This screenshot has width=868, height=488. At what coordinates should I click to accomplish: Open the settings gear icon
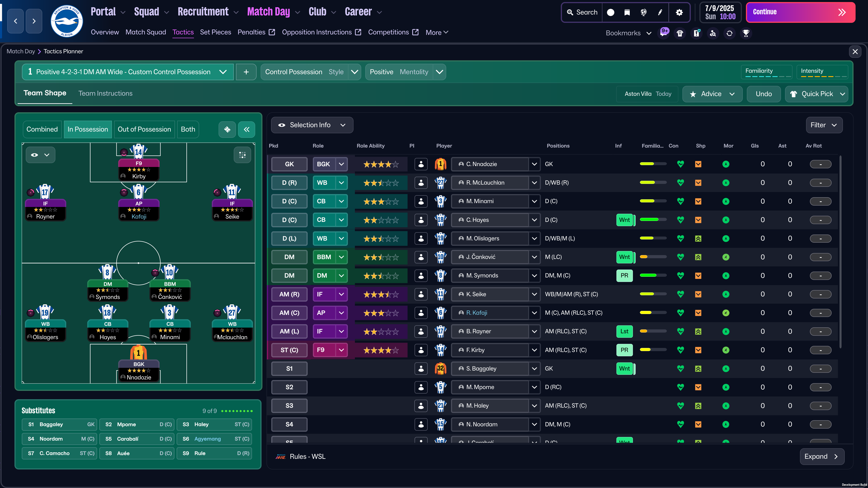point(679,12)
